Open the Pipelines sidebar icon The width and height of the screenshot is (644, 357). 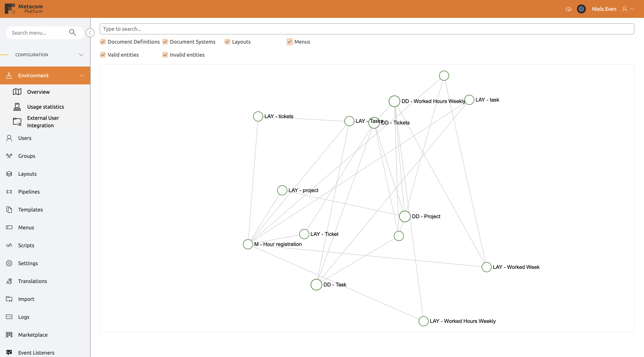pos(9,192)
